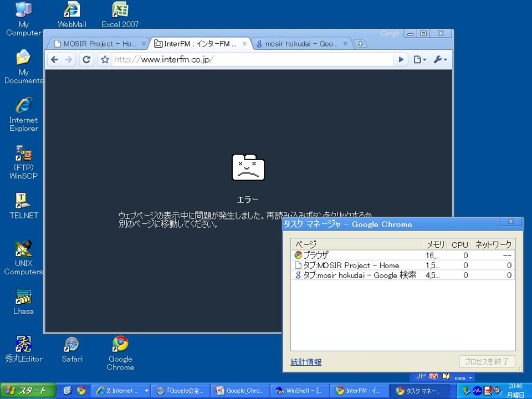Sort Task Manager by ページ column

(x=356, y=244)
